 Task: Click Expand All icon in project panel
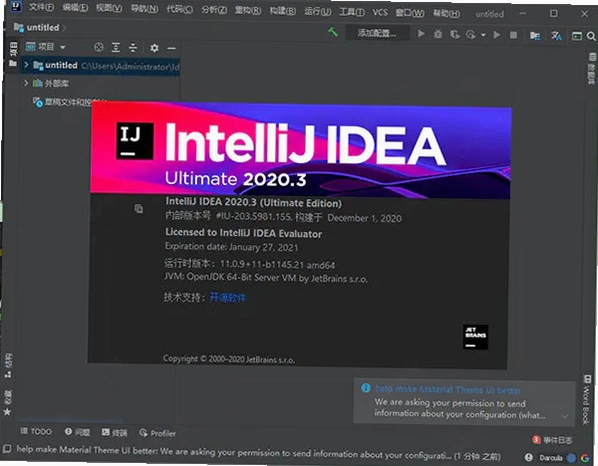(116, 47)
